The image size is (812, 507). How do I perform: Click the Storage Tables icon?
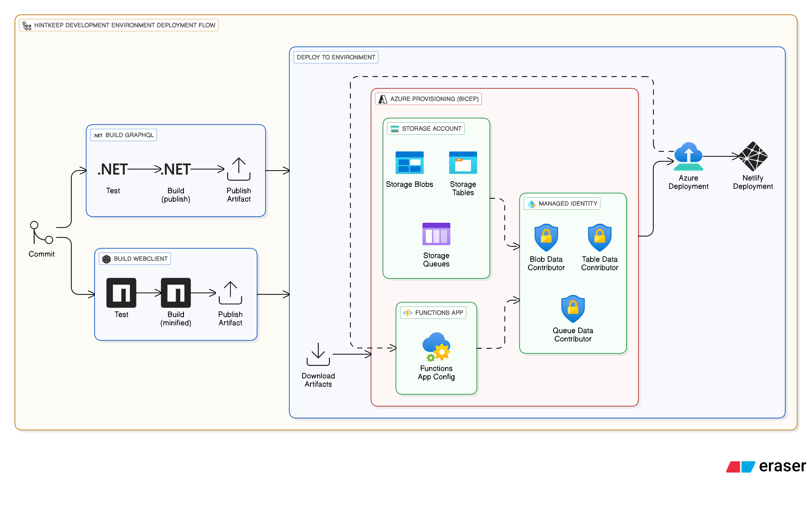click(x=463, y=163)
